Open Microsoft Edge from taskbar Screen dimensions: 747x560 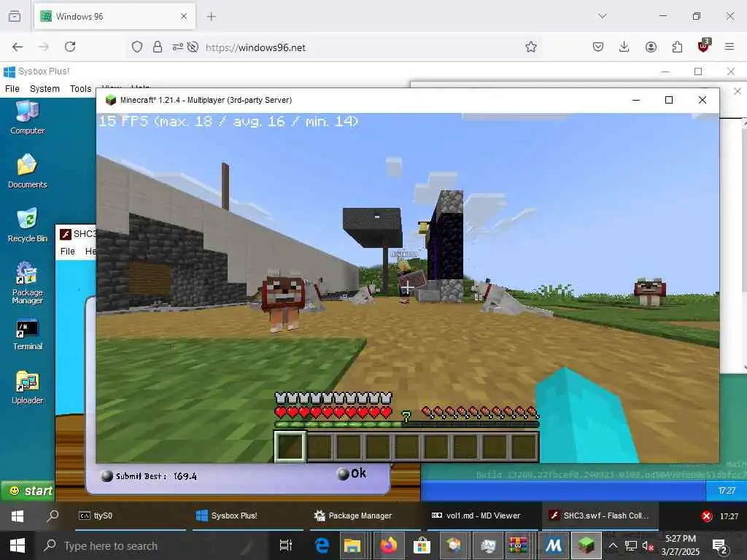[322, 545]
